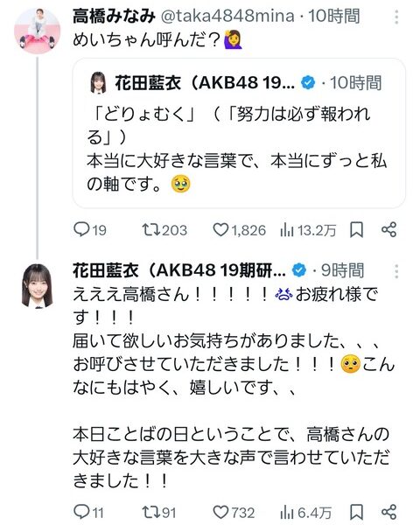The width and height of the screenshot is (420, 525).
Task: Open reply icon on 高橋みなみ's tweet
Action: 81,229
